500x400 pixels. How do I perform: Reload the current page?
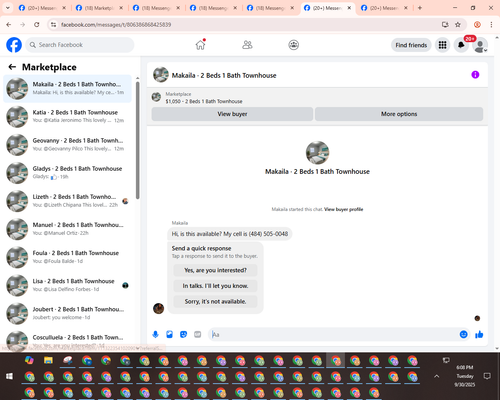tap(37, 25)
